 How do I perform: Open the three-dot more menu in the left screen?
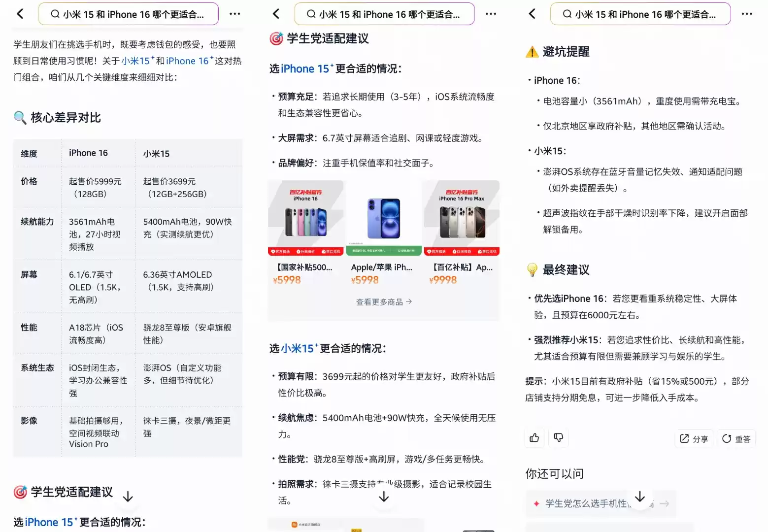pyautogui.click(x=235, y=14)
